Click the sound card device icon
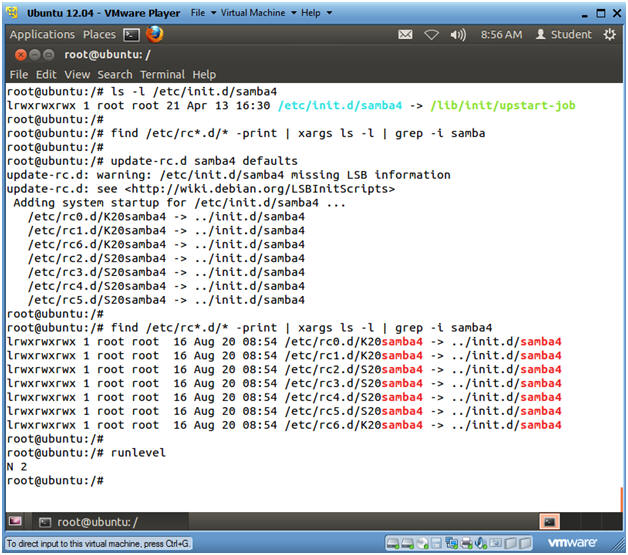This screenshot has width=628, height=555. [480, 543]
